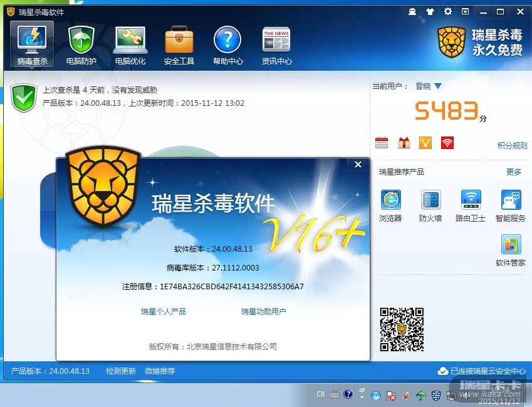Switch to the 电脑防护 protection tab
The height and width of the screenshot is (407, 532).
coord(81,46)
